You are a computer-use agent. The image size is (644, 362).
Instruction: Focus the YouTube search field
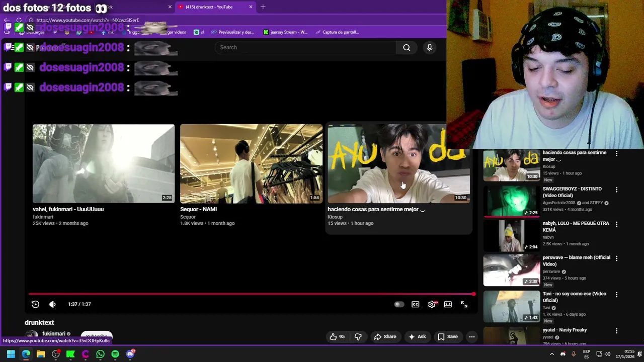[x=305, y=47]
